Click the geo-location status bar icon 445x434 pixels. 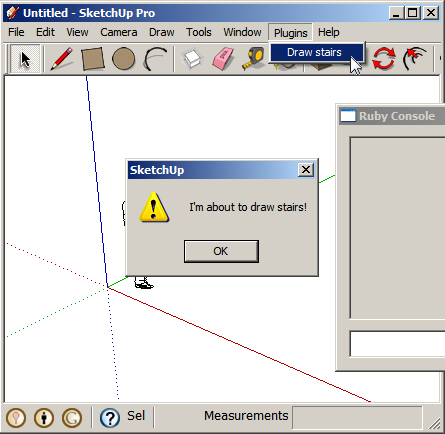coord(16,417)
